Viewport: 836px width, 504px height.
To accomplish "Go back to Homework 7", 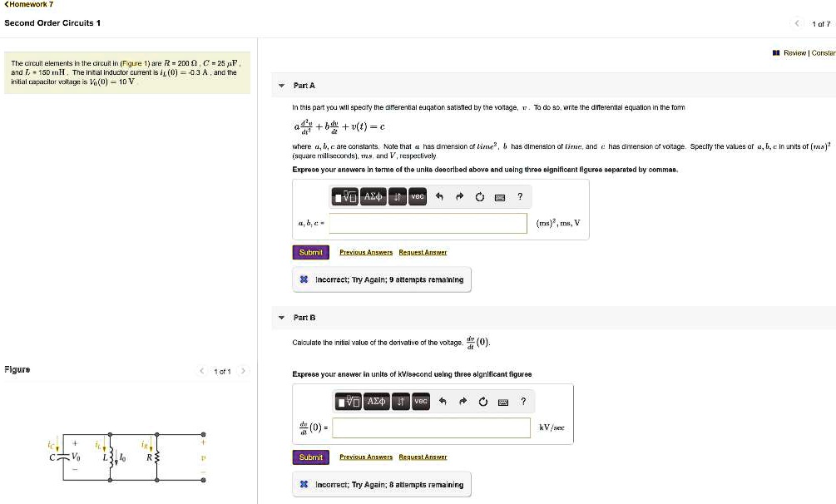I will 29,5.
